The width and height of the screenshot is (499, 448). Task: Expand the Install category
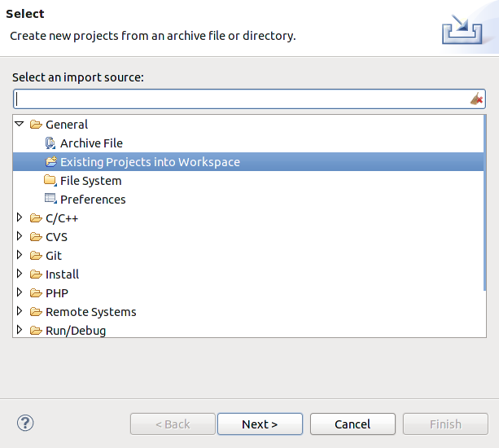pyautogui.click(x=20, y=274)
